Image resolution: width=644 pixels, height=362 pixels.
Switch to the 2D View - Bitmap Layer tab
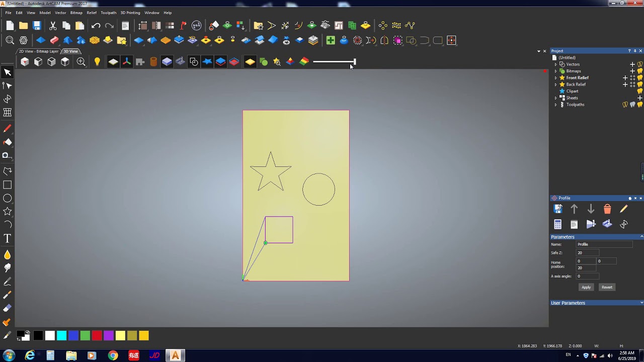tap(38, 51)
